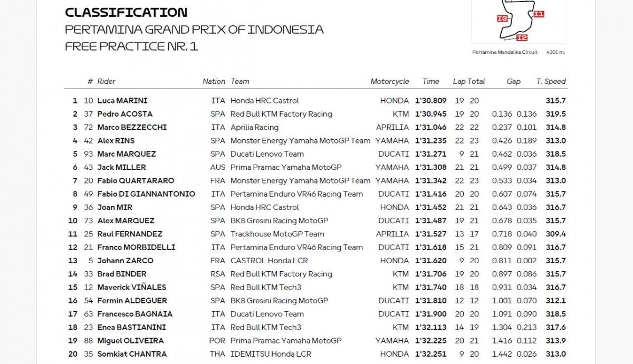Viewport: 633px width, 364px height.
Task: Click the I1 sector marker on circuit map
Action: 538,14
